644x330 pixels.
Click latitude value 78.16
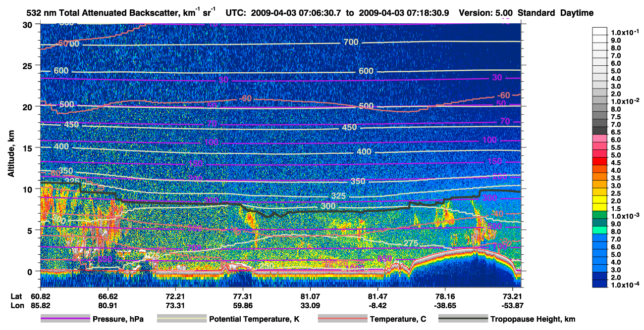pyautogui.click(x=445, y=296)
